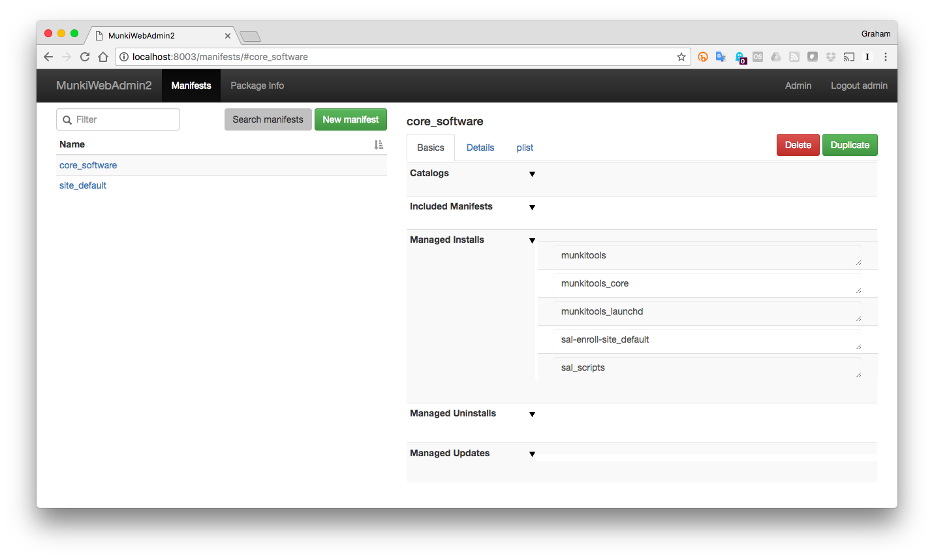Viewport: 934px width, 560px height.
Task: Click the Catalogs section label
Action: (429, 173)
